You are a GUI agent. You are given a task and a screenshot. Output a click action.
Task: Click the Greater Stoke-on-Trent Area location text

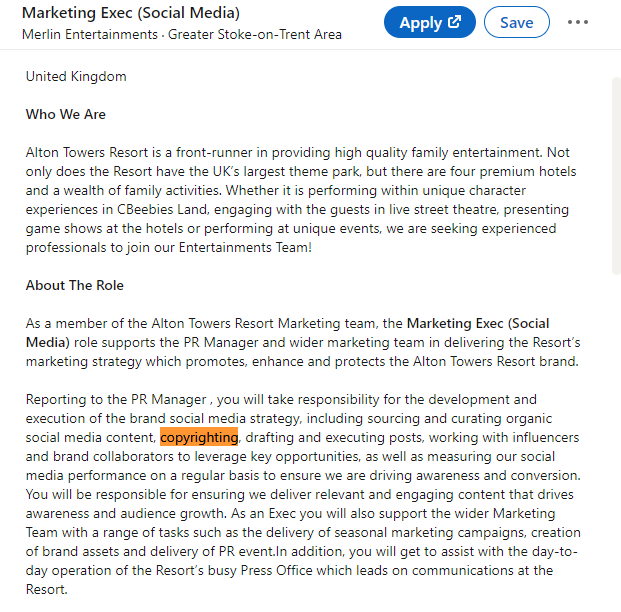[255, 34]
